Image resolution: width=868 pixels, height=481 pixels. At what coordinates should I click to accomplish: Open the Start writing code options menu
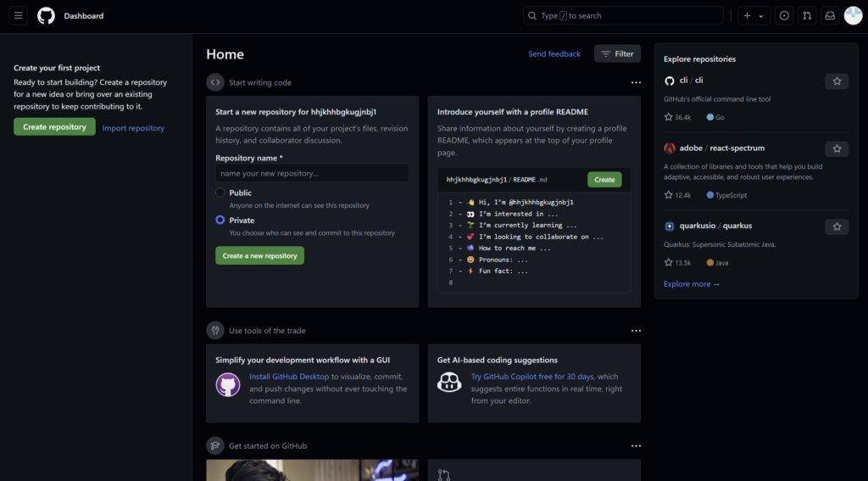pos(636,82)
